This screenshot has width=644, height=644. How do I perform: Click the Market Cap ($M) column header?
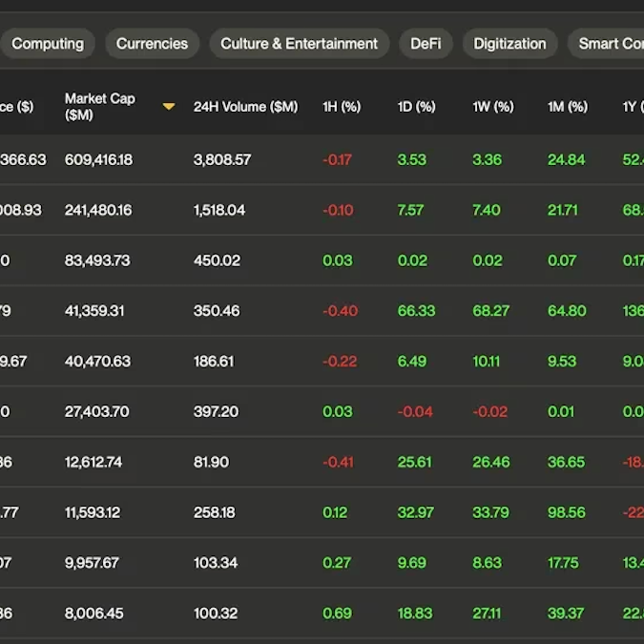[100, 107]
